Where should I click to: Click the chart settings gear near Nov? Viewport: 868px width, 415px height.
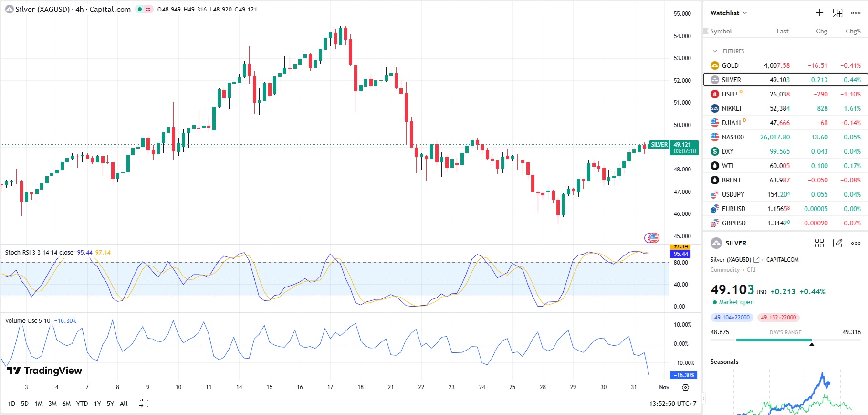tap(685, 387)
